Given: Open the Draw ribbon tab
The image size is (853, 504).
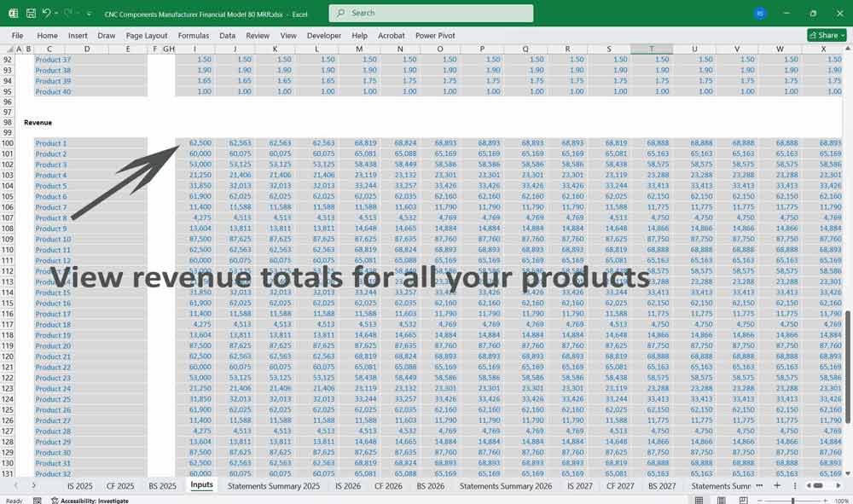Looking at the screenshot, I should pyautogui.click(x=106, y=35).
